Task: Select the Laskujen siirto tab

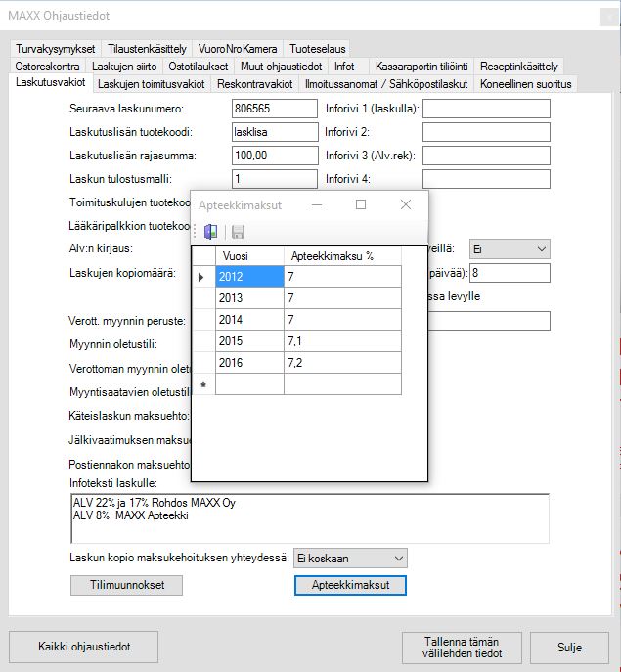Action: point(124,67)
